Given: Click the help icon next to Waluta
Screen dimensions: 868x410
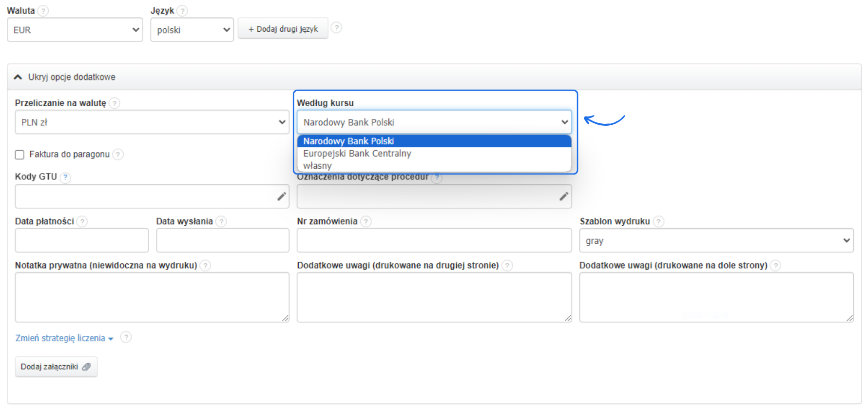Looking at the screenshot, I should (x=43, y=11).
